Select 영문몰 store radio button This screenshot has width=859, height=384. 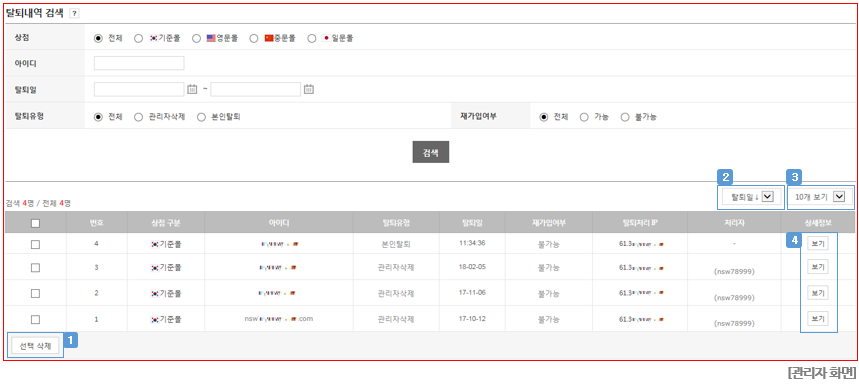pyautogui.click(x=196, y=38)
